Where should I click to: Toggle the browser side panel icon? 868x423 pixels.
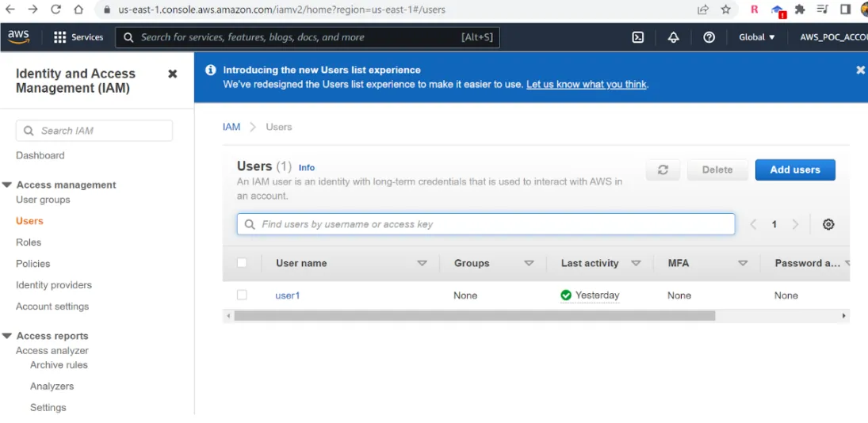pos(845,10)
